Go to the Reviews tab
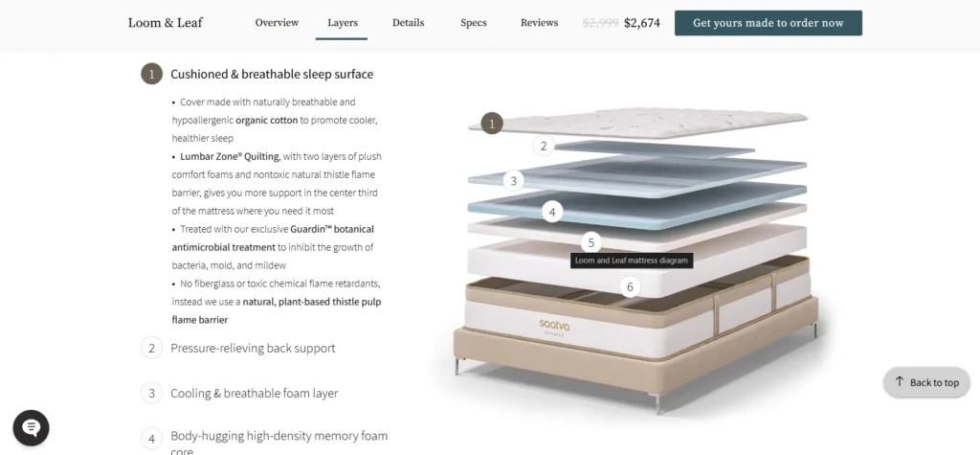 (540, 23)
